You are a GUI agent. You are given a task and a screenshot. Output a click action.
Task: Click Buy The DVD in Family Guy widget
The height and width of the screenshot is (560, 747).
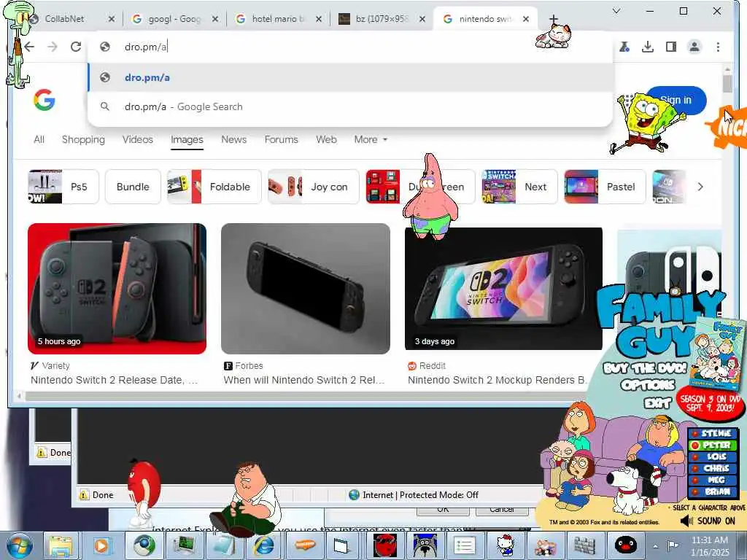(645, 368)
